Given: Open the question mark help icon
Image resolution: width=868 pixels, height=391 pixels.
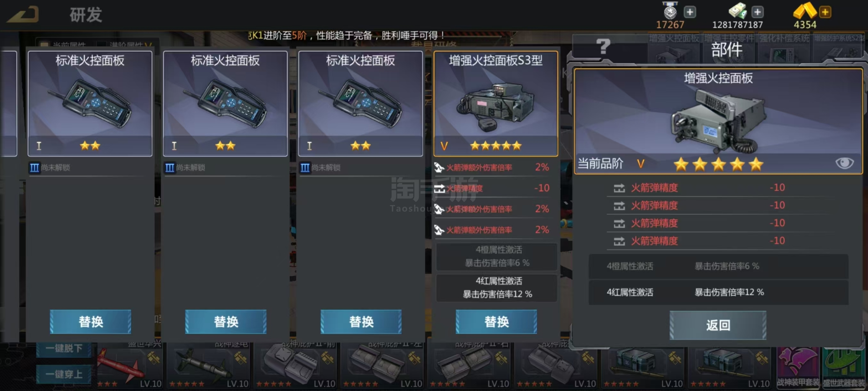Looking at the screenshot, I should pyautogui.click(x=603, y=46).
